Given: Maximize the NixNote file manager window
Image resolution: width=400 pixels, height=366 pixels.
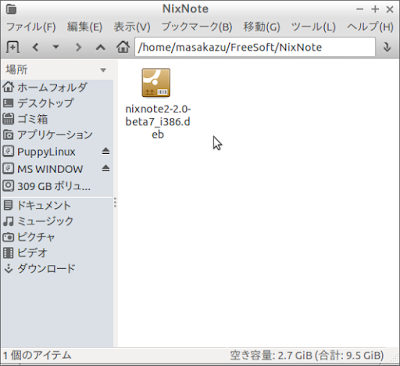Looking at the screenshot, I should click(x=375, y=9).
